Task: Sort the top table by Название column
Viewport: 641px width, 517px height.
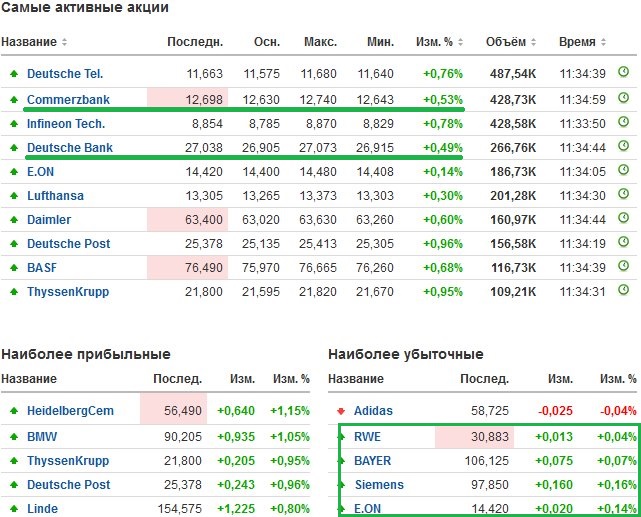Action: tap(34, 42)
